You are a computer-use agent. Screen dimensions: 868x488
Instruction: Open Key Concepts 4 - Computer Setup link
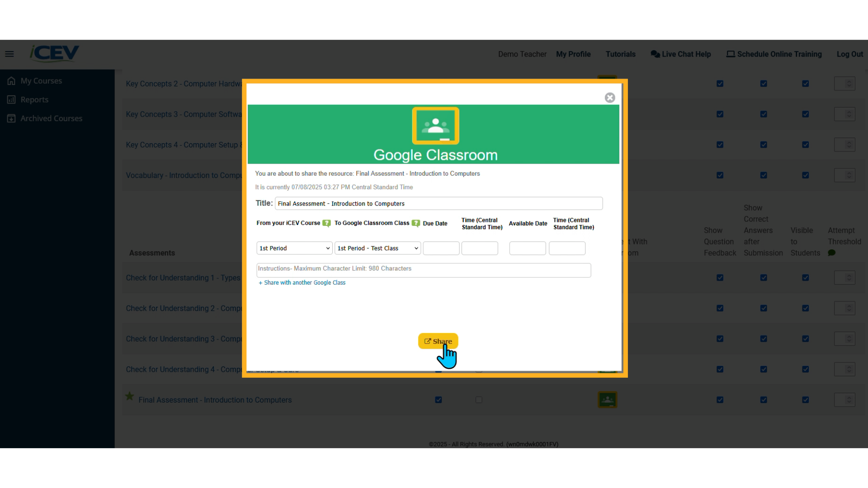click(184, 145)
